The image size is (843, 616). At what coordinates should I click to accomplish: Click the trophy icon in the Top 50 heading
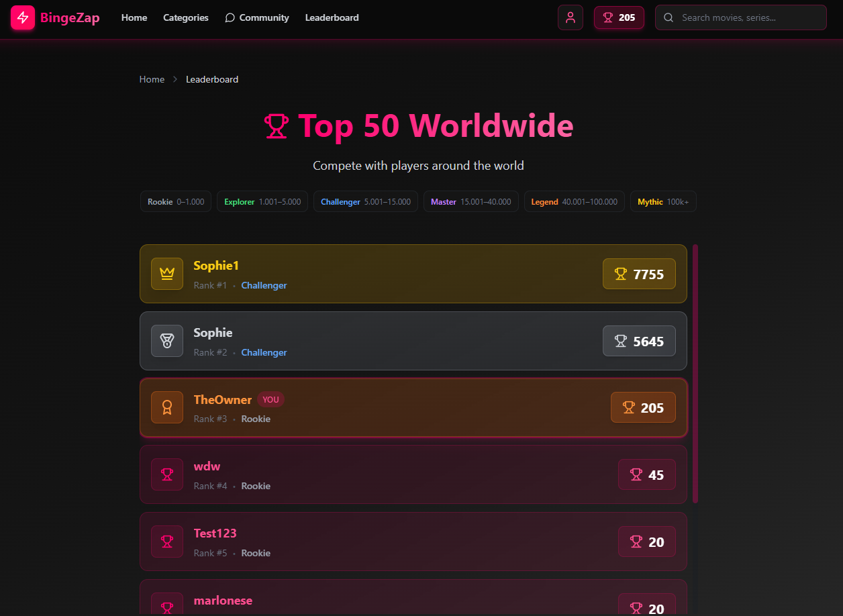[x=277, y=125]
